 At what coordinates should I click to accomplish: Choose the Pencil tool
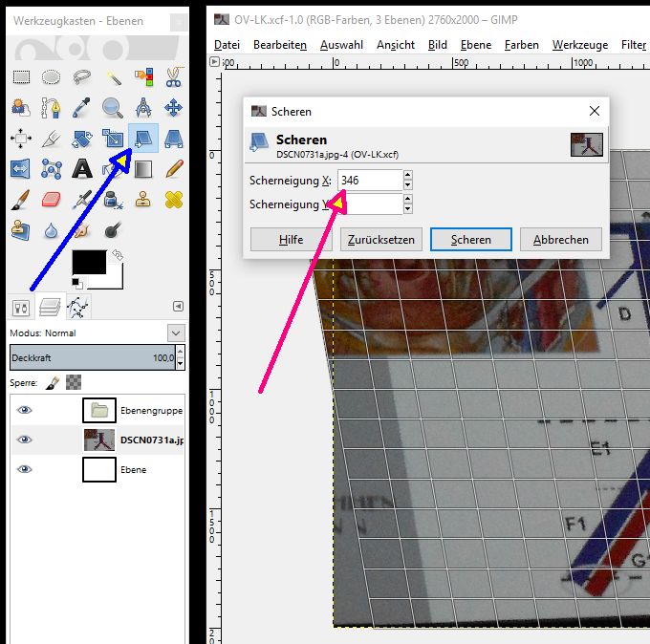click(x=174, y=170)
